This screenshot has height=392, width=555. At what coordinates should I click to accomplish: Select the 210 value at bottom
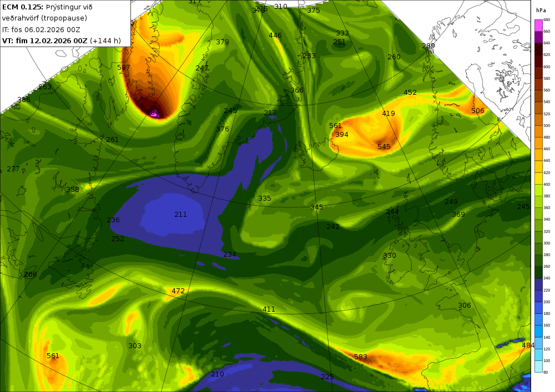(218, 374)
